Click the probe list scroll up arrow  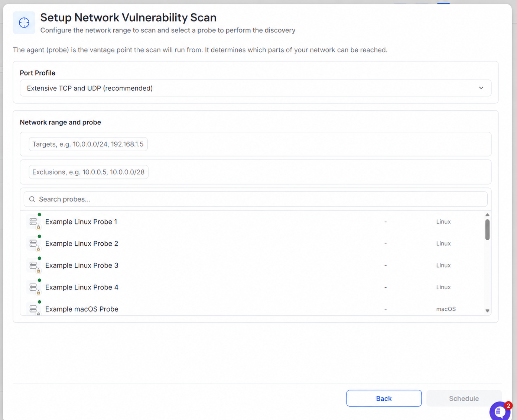point(487,215)
